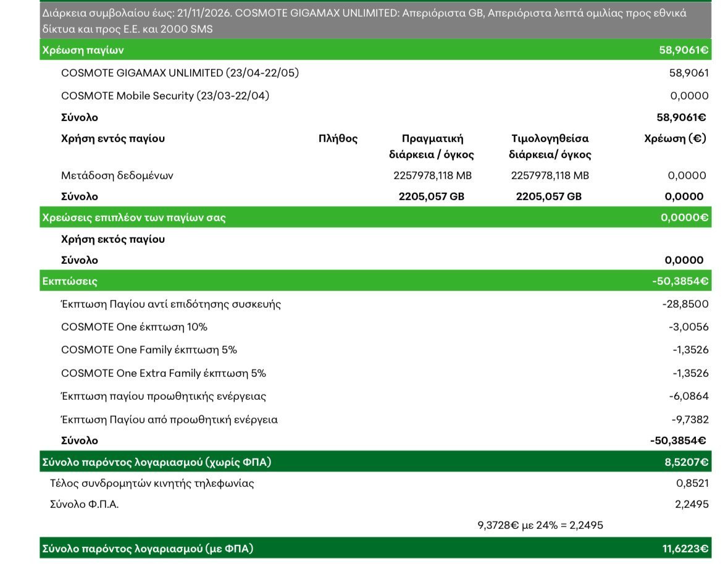Viewport: 728px width, 587px height.
Task: Select "COSMOTE One Extra Family έκπτωση 5%" line
Action: point(164,373)
